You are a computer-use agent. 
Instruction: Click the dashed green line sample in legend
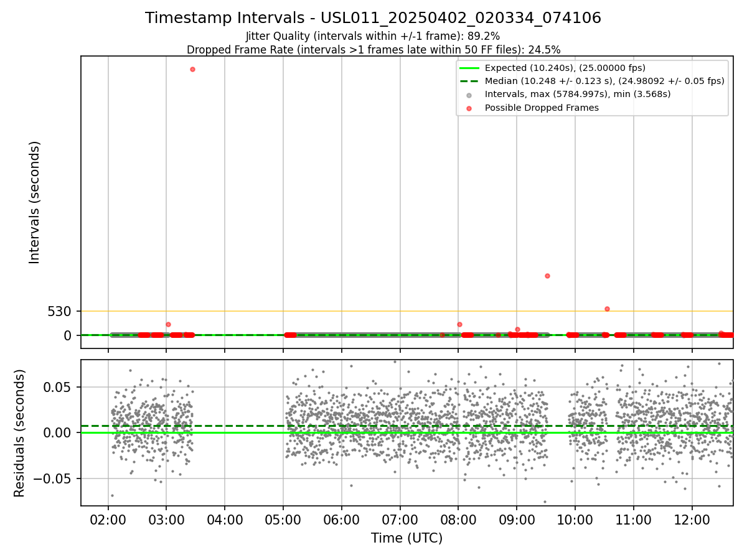tap(469, 82)
